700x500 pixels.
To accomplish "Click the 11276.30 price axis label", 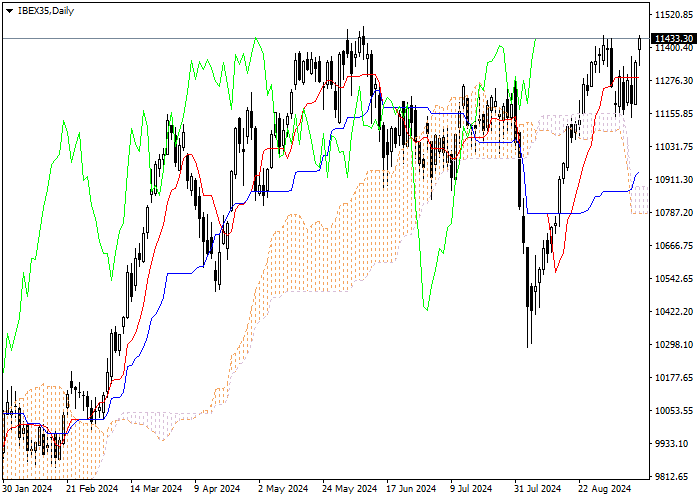I will 674,81.
